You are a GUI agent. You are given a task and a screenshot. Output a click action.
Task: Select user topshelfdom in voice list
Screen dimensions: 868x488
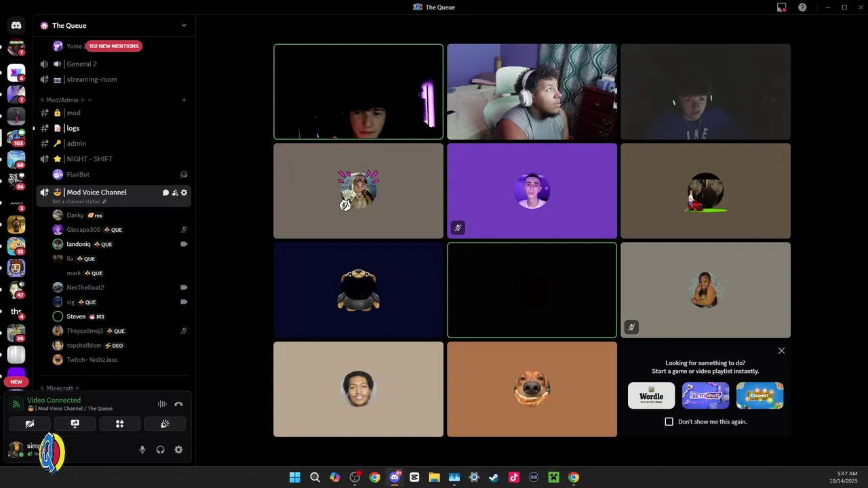click(x=113, y=345)
